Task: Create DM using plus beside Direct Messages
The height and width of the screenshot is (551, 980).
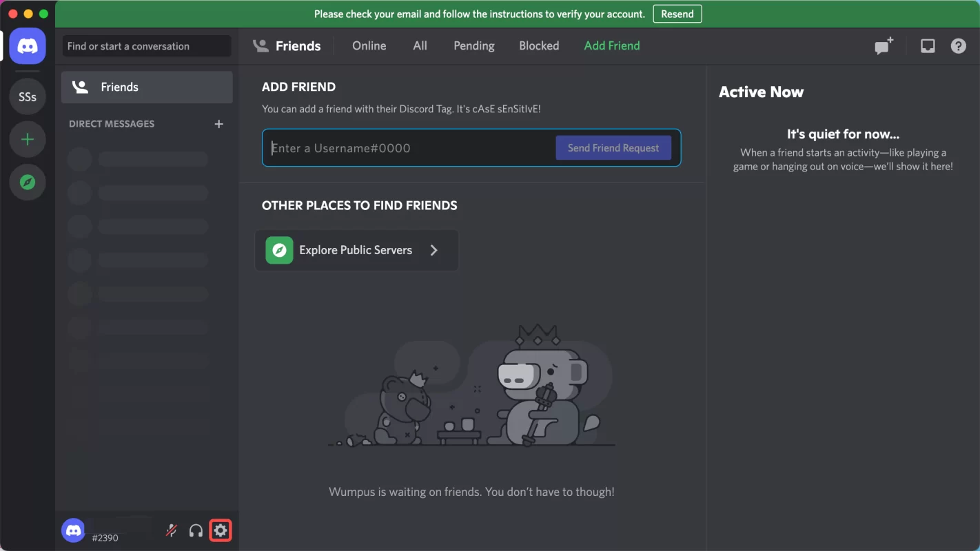Action: tap(218, 124)
